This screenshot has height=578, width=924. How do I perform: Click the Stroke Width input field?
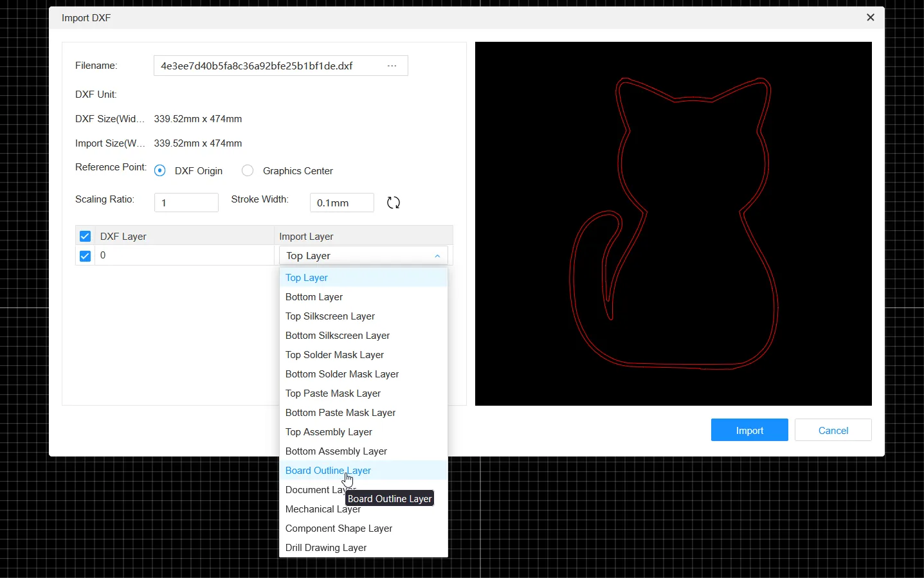pos(342,203)
